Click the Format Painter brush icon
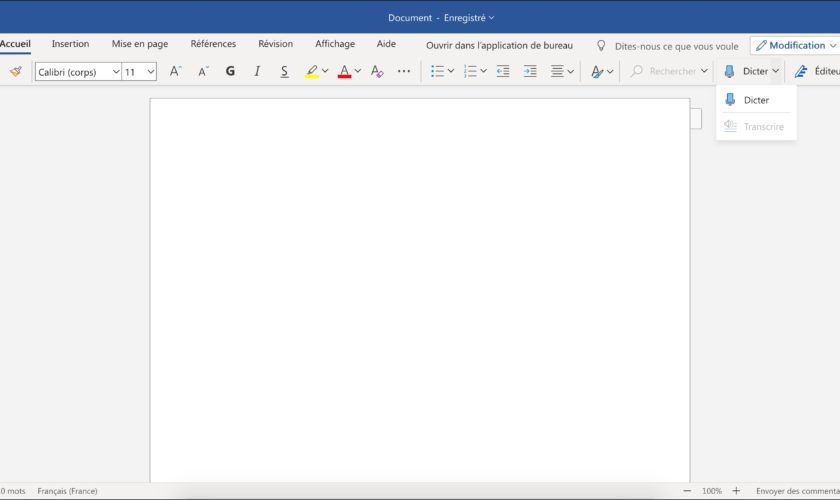 tap(15, 71)
